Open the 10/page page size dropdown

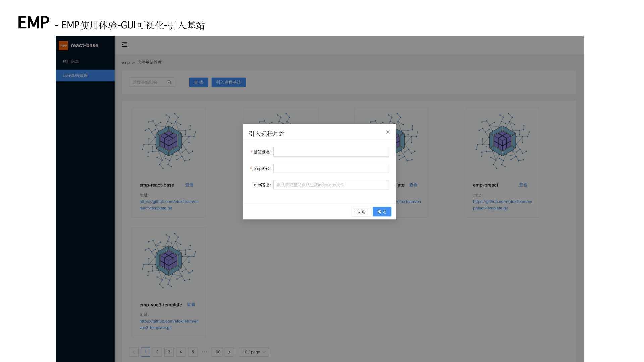tap(253, 352)
